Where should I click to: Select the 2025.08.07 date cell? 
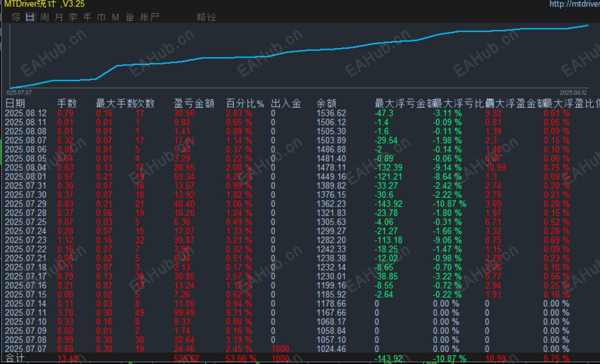(x=26, y=140)
